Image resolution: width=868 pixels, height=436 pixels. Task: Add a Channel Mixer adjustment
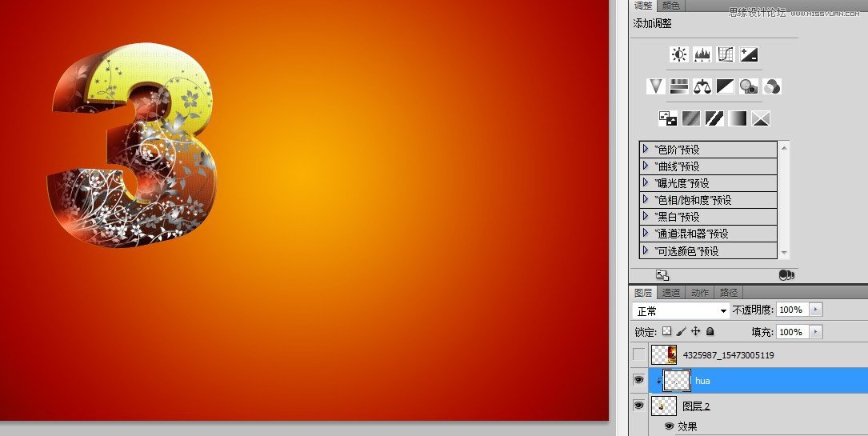click(772, 86)
